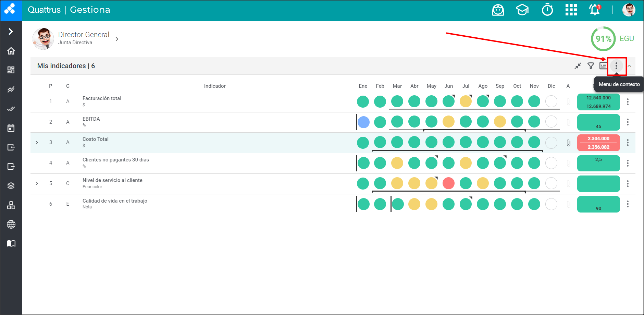Open the globe icon in sidebar
Image resolution: width=644 pixels, height=315 pixels.
pyautogui.click(x=11, y=225)
